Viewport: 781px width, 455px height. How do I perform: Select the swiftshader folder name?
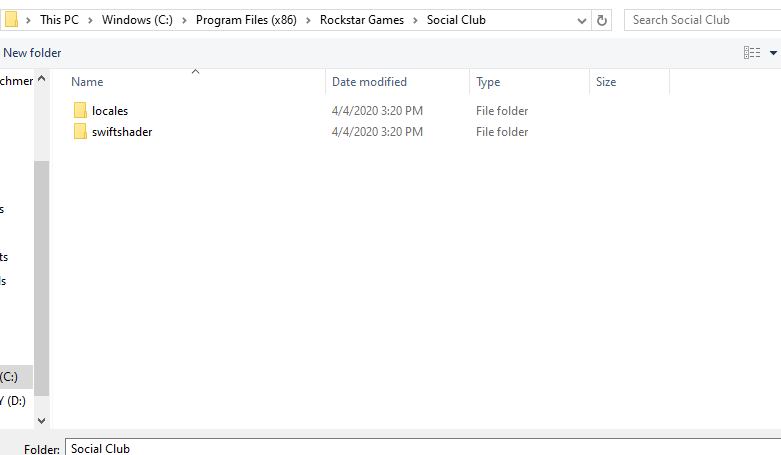[x=122, y=132]
